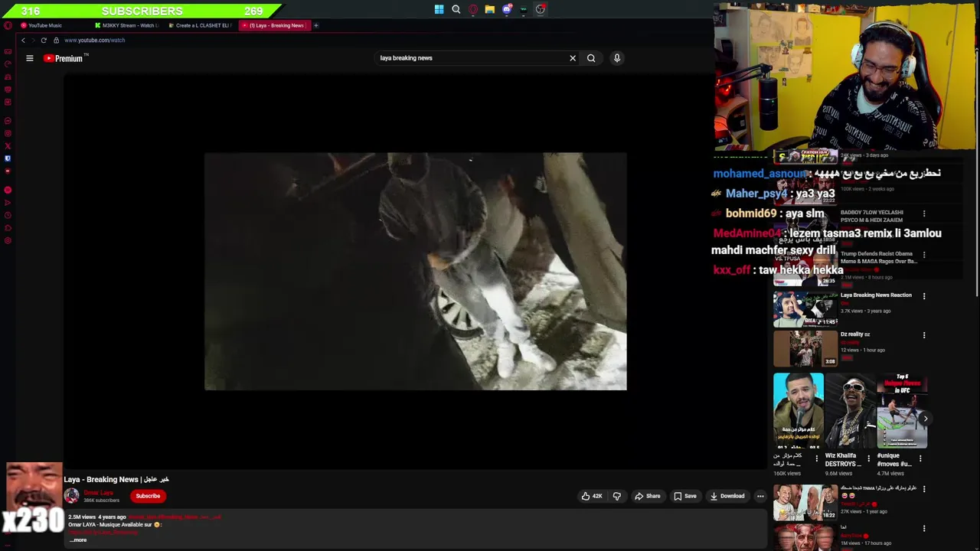Click the www.youtube.com/watch address bar
This screenshot has height=551, width=980.
[95, 40]
